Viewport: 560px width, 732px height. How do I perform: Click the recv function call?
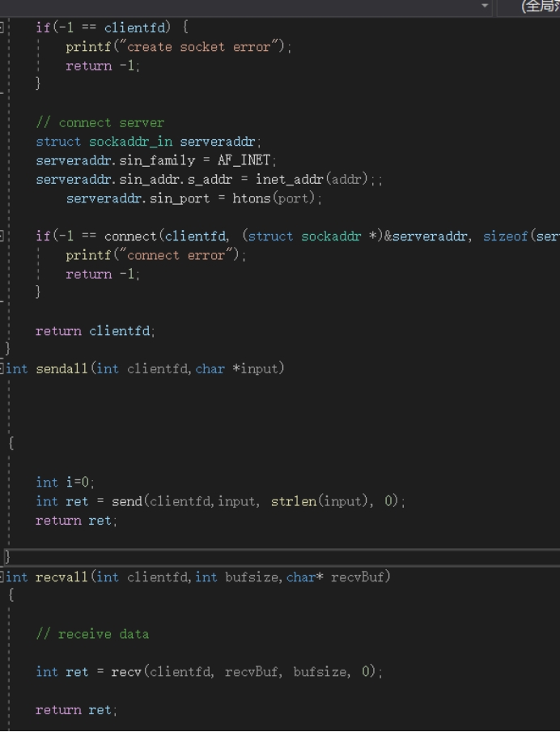point(126,671)
